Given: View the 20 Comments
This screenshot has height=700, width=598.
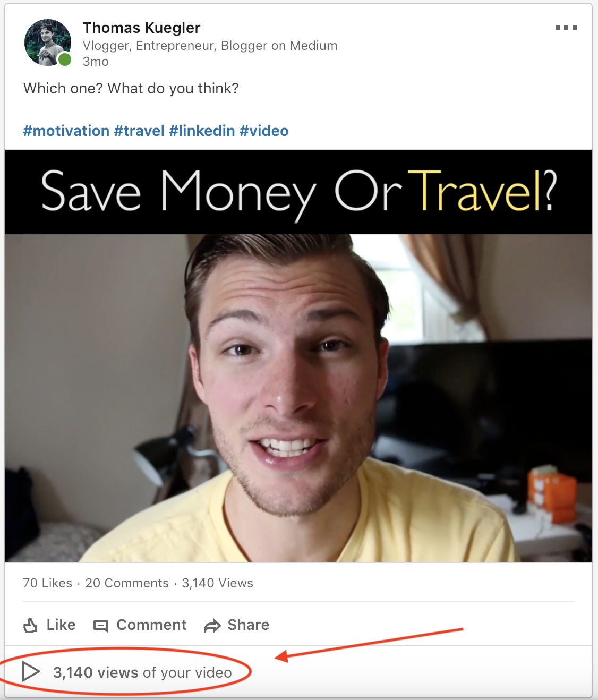Looking at the screenshot, I should pos(127,583).
